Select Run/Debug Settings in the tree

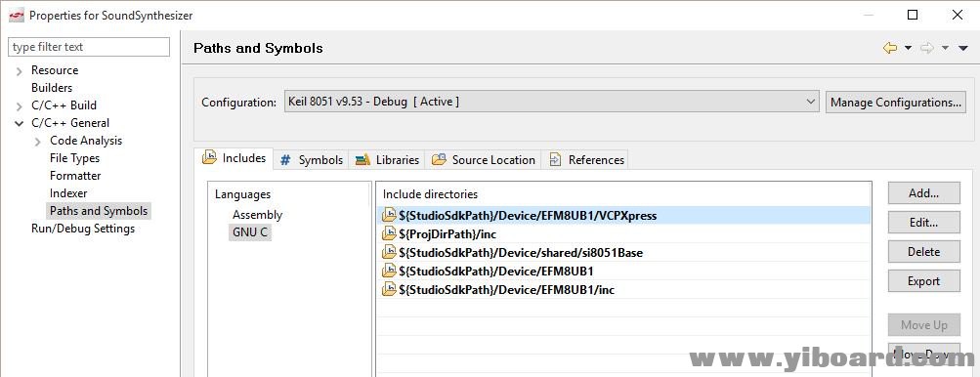tap(82, 229)
